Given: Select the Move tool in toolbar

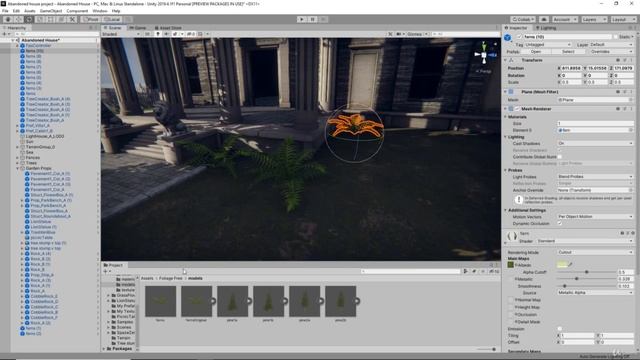Looking at the screenshot, I should point(18,19).
